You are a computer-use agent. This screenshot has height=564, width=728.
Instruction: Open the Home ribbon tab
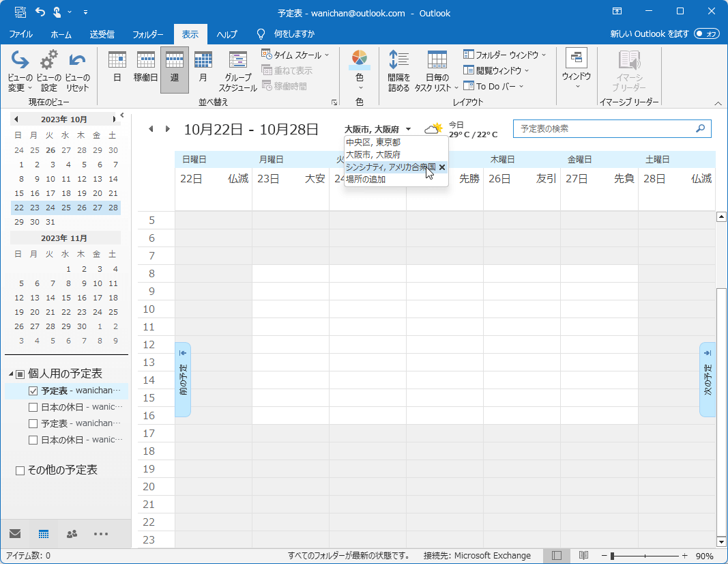tap(61, 34)
